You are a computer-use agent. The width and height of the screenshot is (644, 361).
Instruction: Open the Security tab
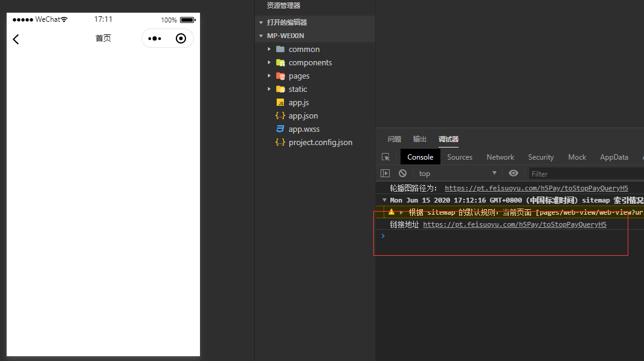click(541, 157)
